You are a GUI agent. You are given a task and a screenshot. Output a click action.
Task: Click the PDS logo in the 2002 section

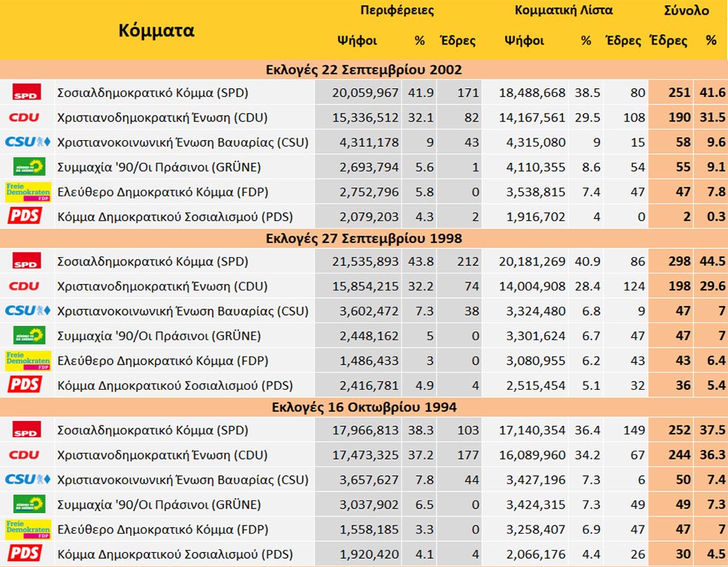click(25, 216)
